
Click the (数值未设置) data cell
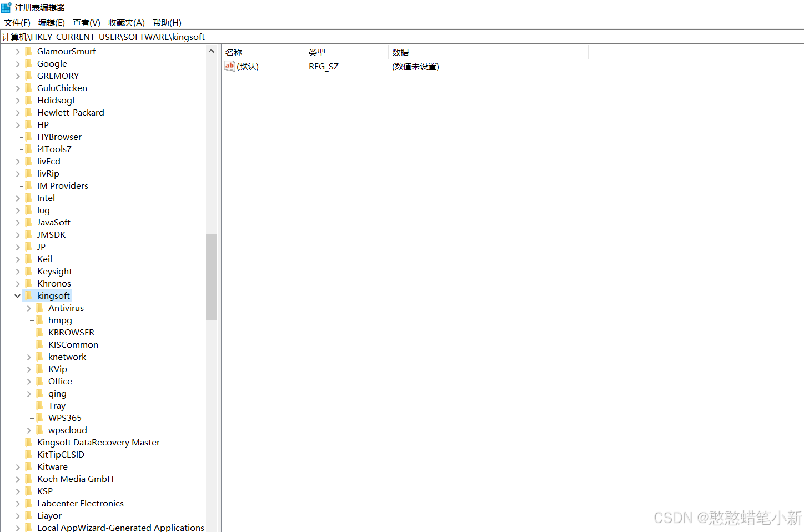pos(415,67)
